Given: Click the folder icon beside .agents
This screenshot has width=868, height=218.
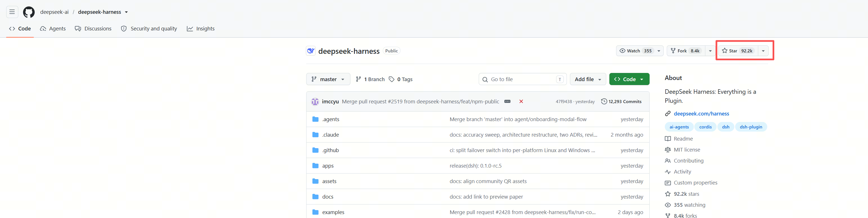Looking at the screenshot, I should tap(316, 119).
